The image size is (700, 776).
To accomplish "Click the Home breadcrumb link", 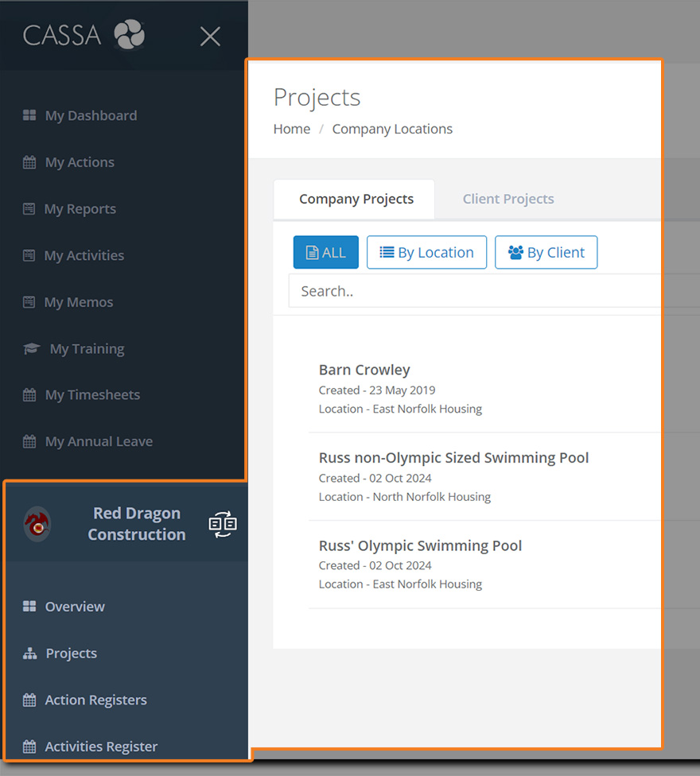I will pyautogui.click(x=292, y=129).
